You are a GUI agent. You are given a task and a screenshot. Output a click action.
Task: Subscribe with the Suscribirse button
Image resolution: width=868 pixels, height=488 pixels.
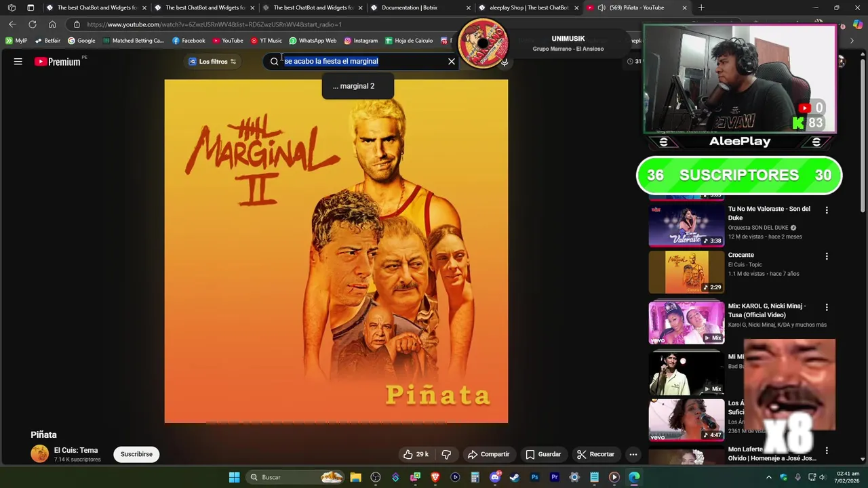(x=136, y=454)
